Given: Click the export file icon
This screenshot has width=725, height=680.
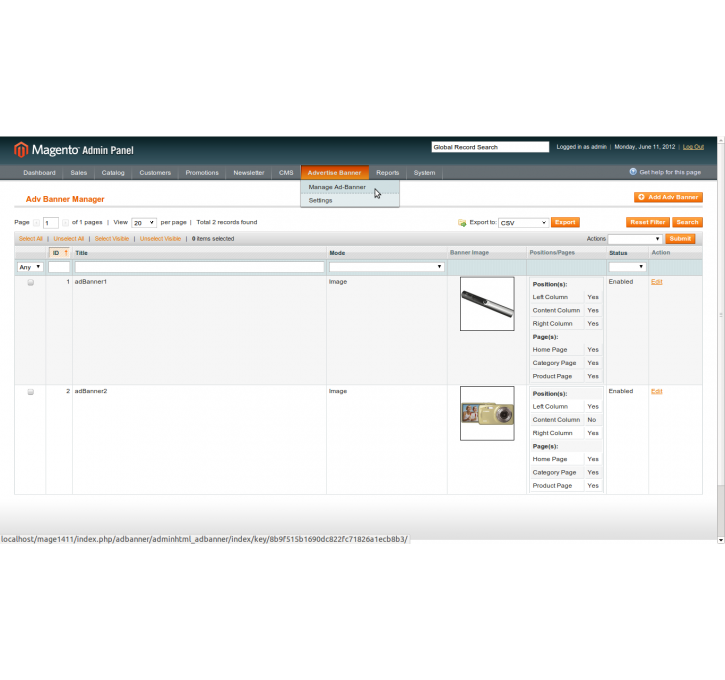Looking at the screenshot, I should click(462, 223).
